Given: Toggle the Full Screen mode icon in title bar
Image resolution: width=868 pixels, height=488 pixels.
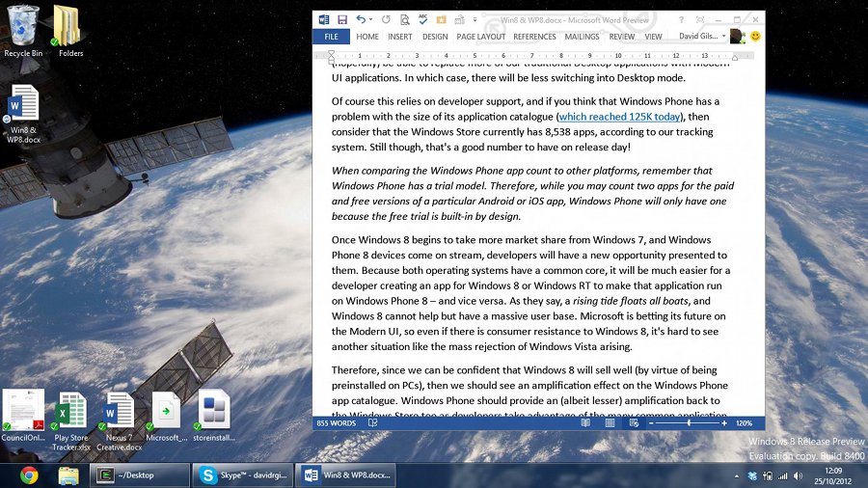Looking at the screenshot, I should click(x=700, y=20).
